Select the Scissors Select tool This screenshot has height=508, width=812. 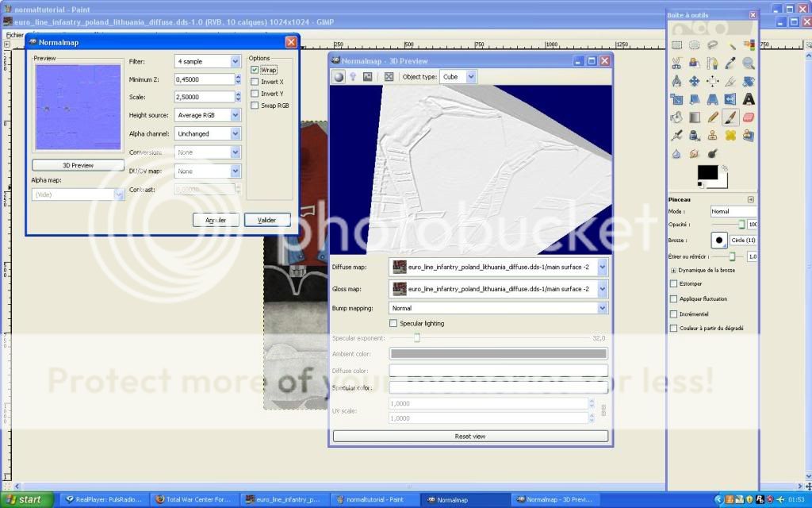[676, 63]
